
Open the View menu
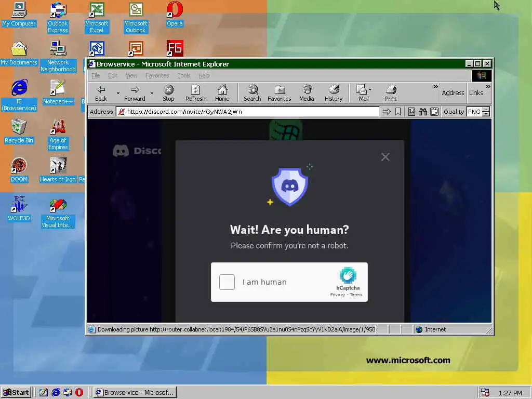point(131,75)
